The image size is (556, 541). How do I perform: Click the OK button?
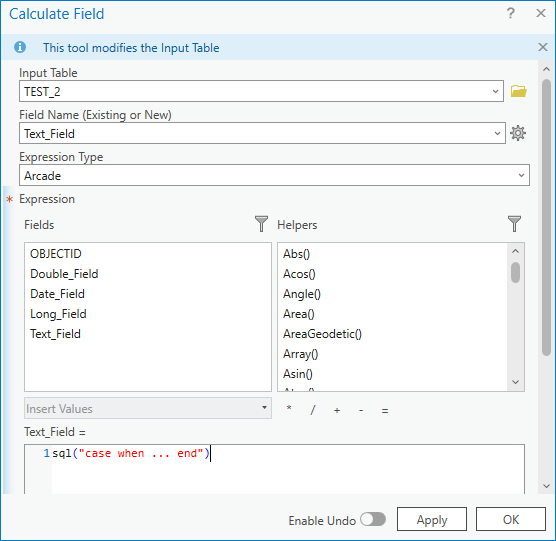[511, 519]
